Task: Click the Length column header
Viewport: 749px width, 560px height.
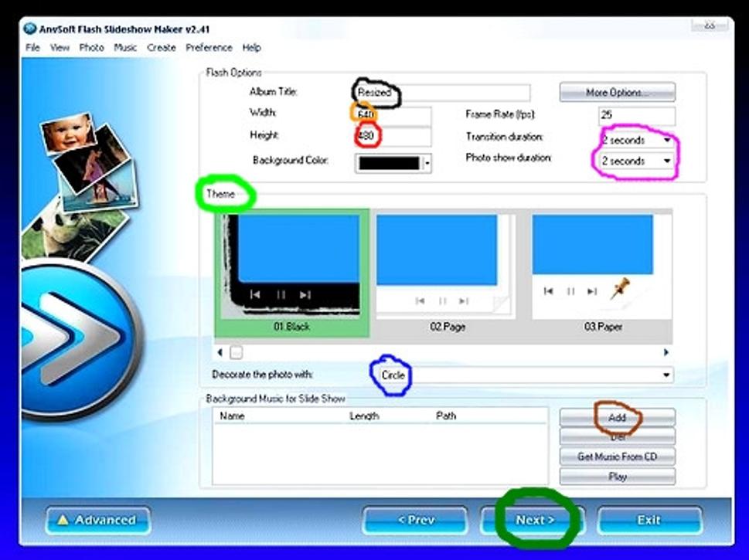Action: 364,416
